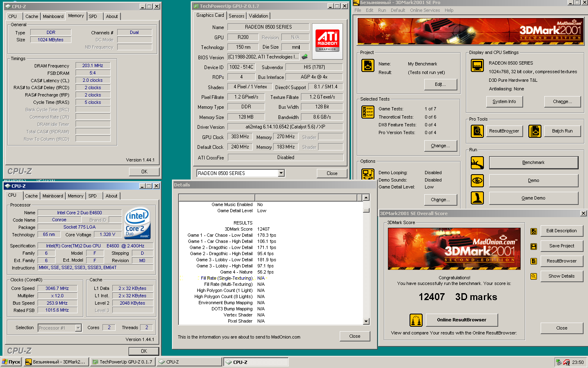Click the Game Demo icon in Run group
The height and width of the screenshot is (368, 588).
pyautogui.click(x=477, y=198)
